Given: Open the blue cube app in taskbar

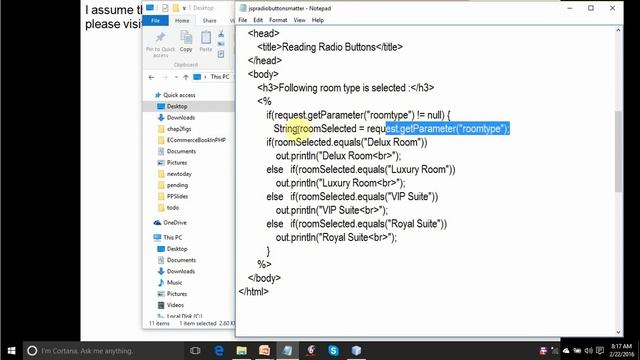Looking at the screenshot, I should point(356,351).
